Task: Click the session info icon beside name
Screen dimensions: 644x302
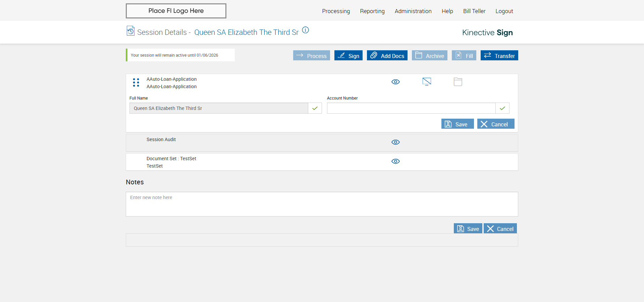Action: [x=305, y=30]
